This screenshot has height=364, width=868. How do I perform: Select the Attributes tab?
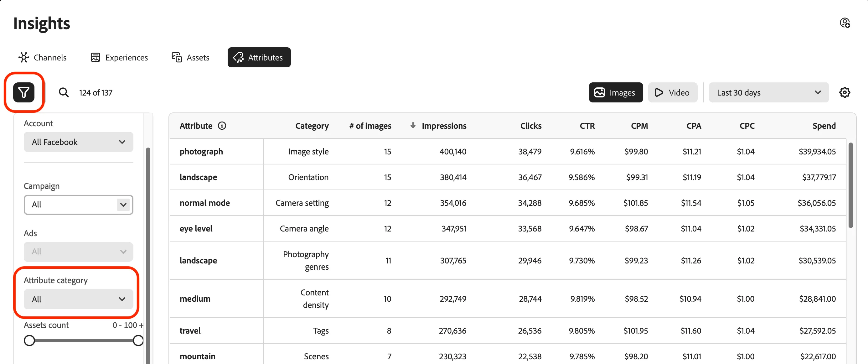pos(259,57)
